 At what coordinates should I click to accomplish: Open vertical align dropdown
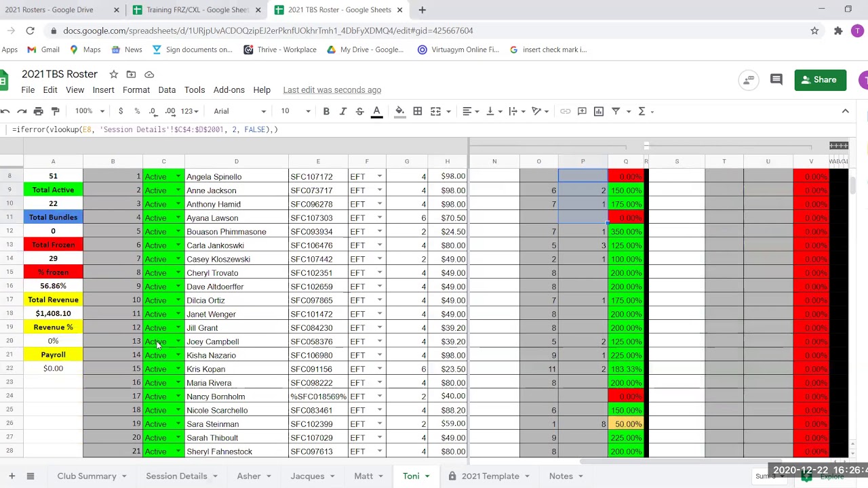pos(494,111)
